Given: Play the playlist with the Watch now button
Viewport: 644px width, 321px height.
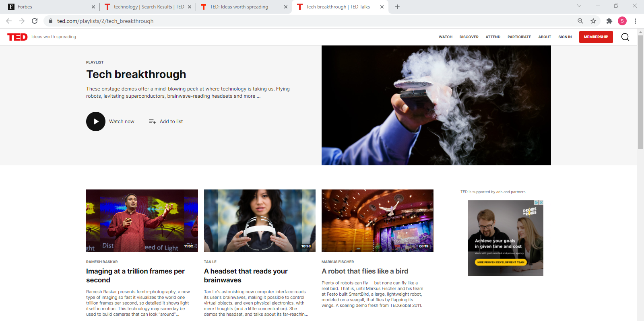Looking at the screenshot, I should pos(96,121).
